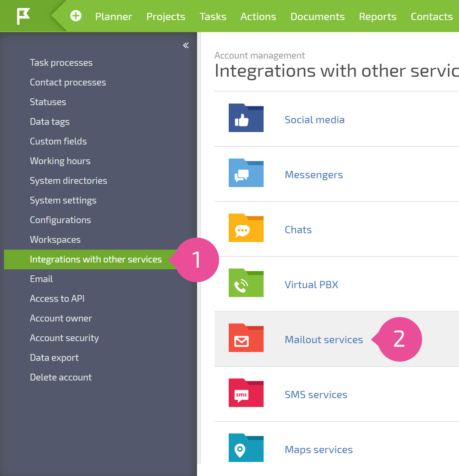
Task: Open the Social media folder icon
Action: [246, 118]
